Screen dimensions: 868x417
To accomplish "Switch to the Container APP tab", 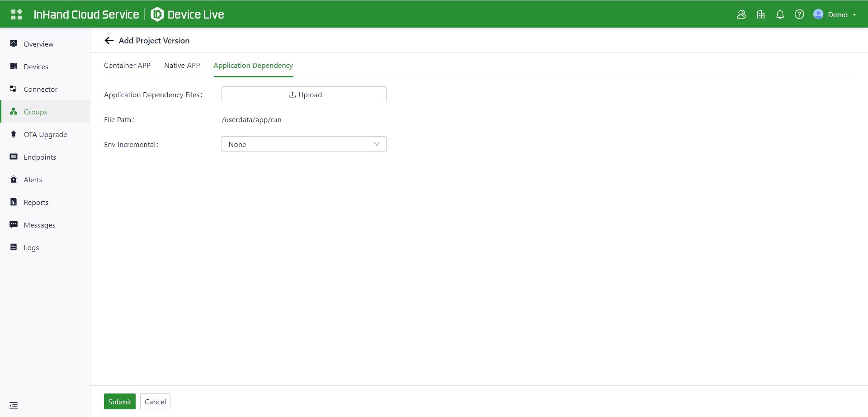I will [x=127, y=66].
